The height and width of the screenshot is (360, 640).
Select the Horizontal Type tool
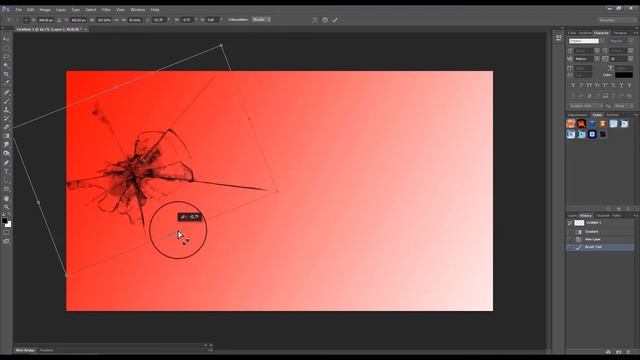[6, 171]
